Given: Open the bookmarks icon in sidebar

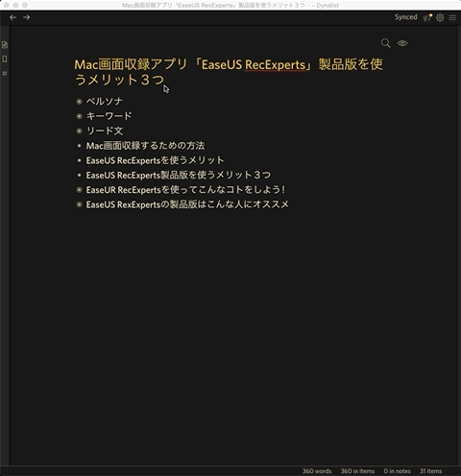Looking at the screenshot, I should click(x=5, y=59).
